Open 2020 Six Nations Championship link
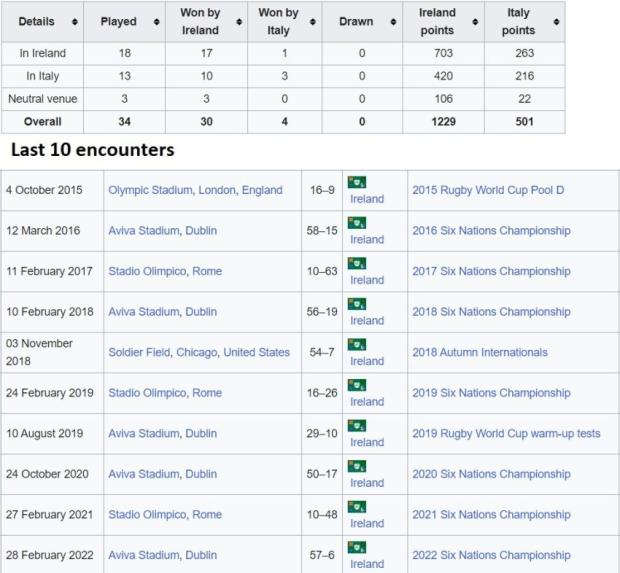Image resolution: width=620 pixels, height=573 pixels. (491, 474)
